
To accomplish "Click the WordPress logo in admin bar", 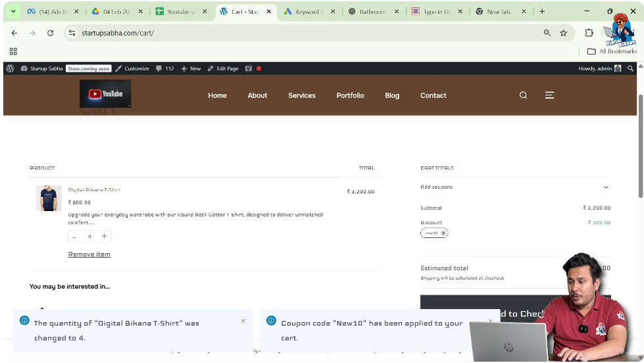I will pos(10,68).
